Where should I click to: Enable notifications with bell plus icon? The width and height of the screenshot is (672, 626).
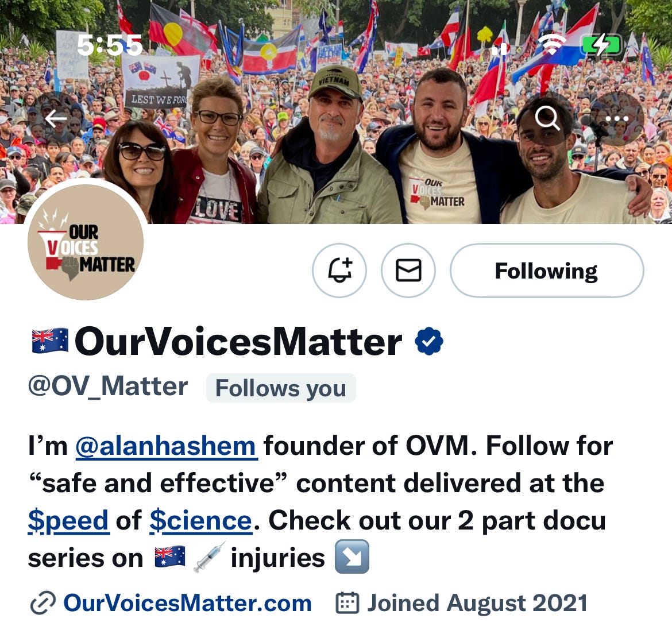tap(339, 271)
